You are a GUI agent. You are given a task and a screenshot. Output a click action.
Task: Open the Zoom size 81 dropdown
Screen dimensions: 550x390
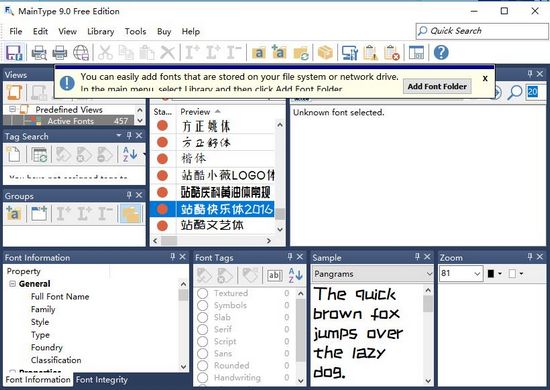click(x=477, y=274)
